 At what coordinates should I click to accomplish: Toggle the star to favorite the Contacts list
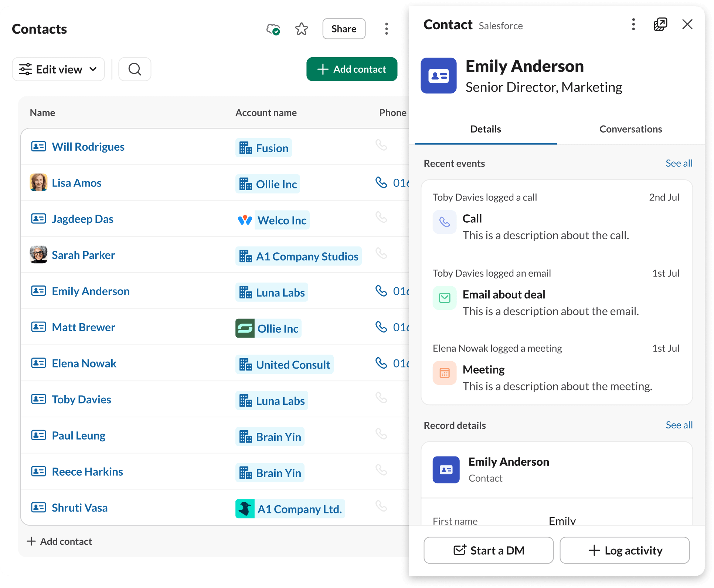click(x=302, y=28)
